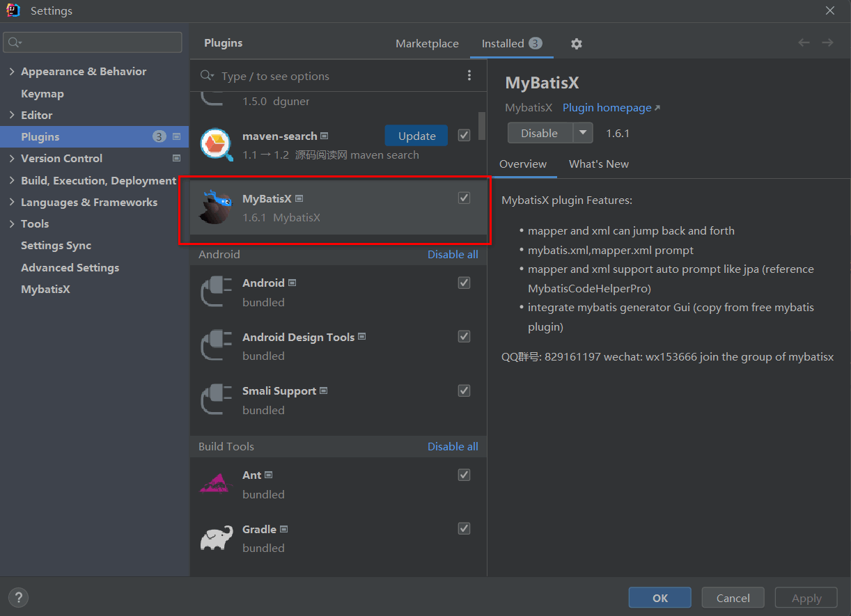Click the project-level icon next to Plugins
The image size is (851, 616).
click(x=177, y=137)
